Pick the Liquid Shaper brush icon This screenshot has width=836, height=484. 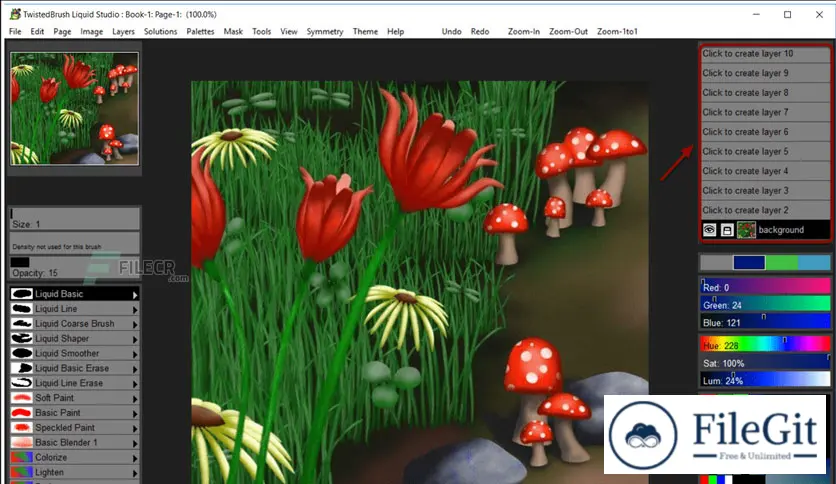pyautogui.click(x=21, y=338)
